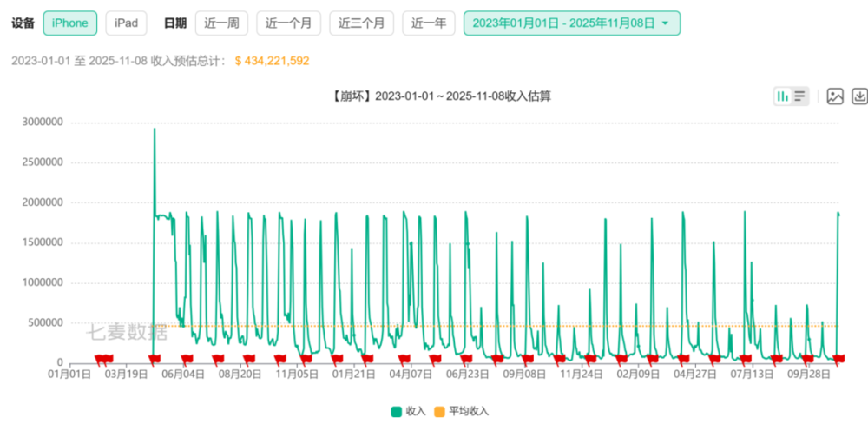
Task: Toggle the 收入 legend series
Action: coord(408,411)
